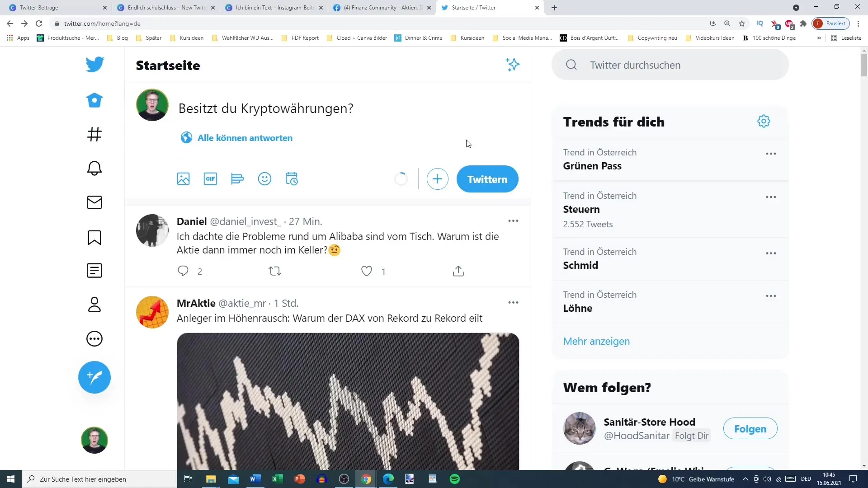Like Daniel's Alibaba tweet
The width and height of the screenshot is (868, 488).
[367, 271]
